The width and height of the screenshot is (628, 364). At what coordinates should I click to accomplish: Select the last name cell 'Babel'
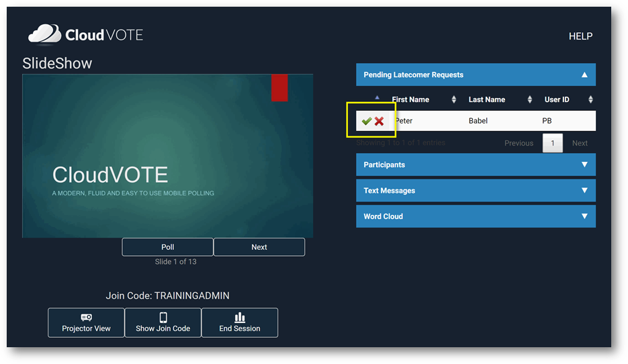click(478, 121)
